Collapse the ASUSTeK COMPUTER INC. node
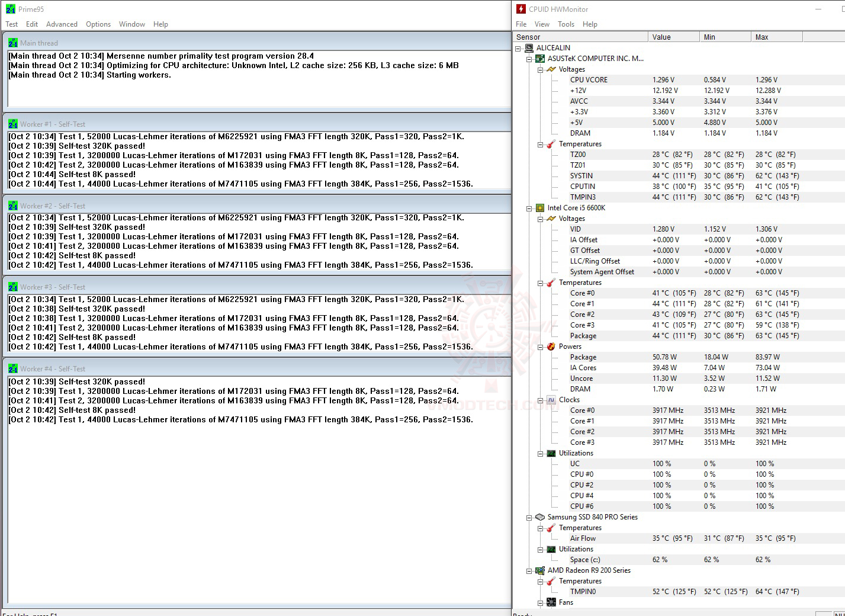The height and width of the screenshot is (616, 845). [529, 59]
